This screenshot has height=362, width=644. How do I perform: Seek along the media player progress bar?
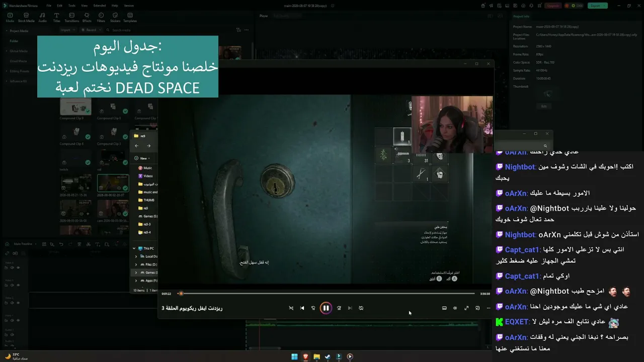(327, 294)
